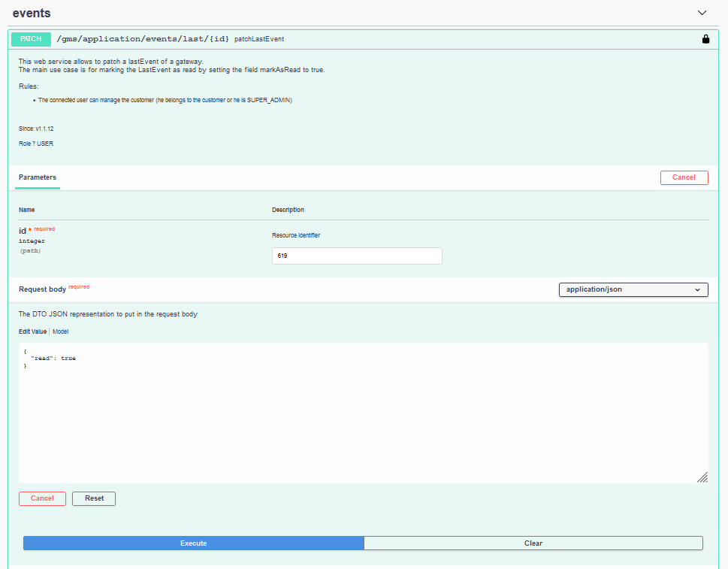Collapse the events section with chevron
The height and width of the screenshot is (569, 728).
coord(702,13)
